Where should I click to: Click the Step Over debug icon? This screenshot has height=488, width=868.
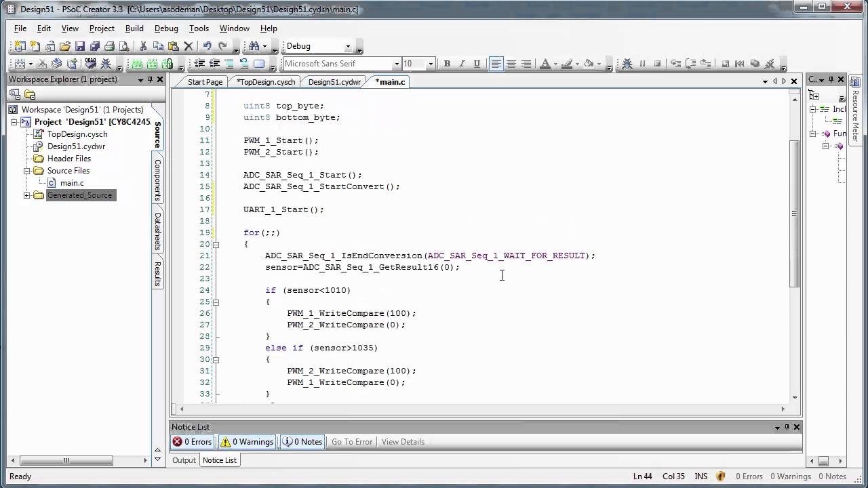click(x=690, y=64)
